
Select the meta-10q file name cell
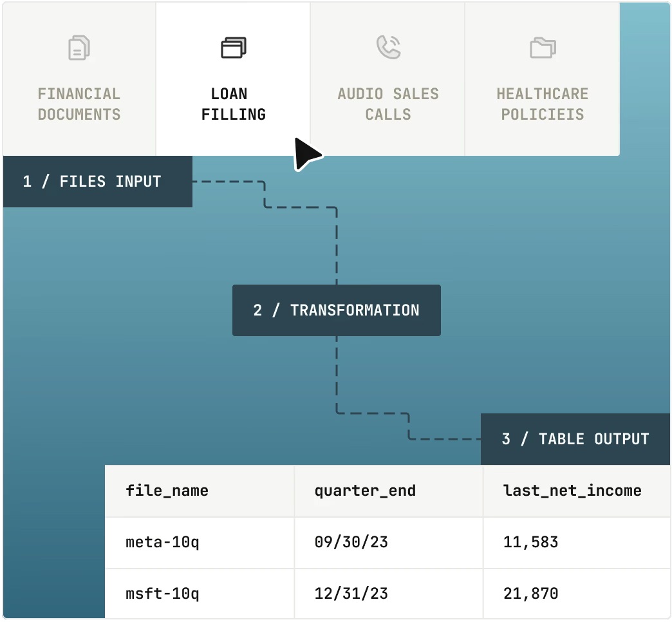point(162,542)
